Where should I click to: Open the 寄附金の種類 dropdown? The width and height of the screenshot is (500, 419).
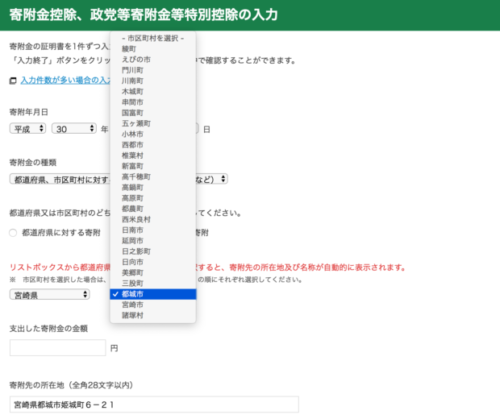(x=119, y=179)
